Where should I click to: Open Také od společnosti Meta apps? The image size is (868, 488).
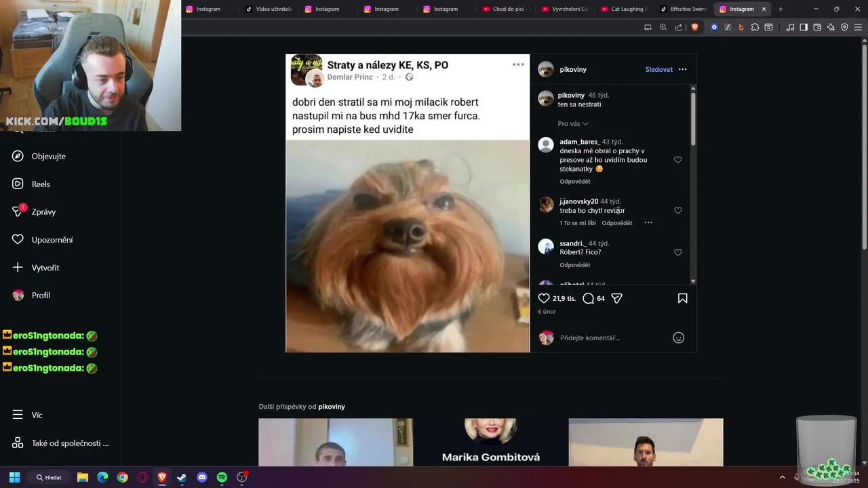(60, 443)
